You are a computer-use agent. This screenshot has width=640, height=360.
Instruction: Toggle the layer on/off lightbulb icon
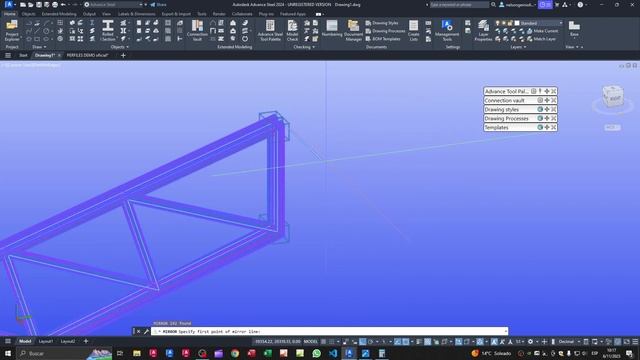click(x=498, y=23)
